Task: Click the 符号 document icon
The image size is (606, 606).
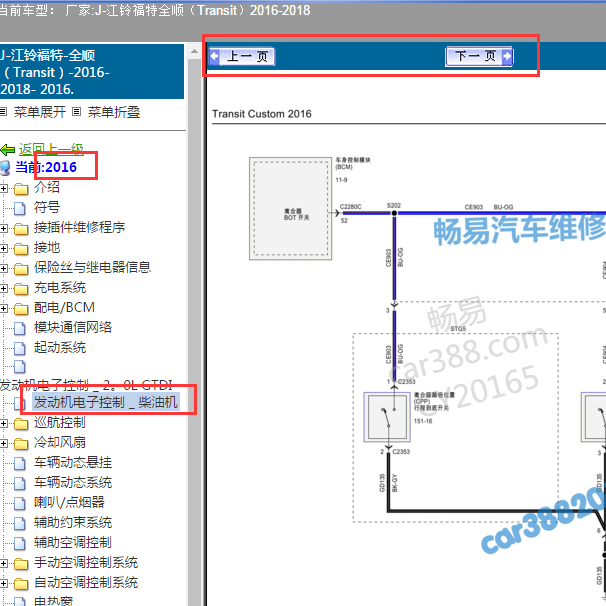Action: (20, 208)
